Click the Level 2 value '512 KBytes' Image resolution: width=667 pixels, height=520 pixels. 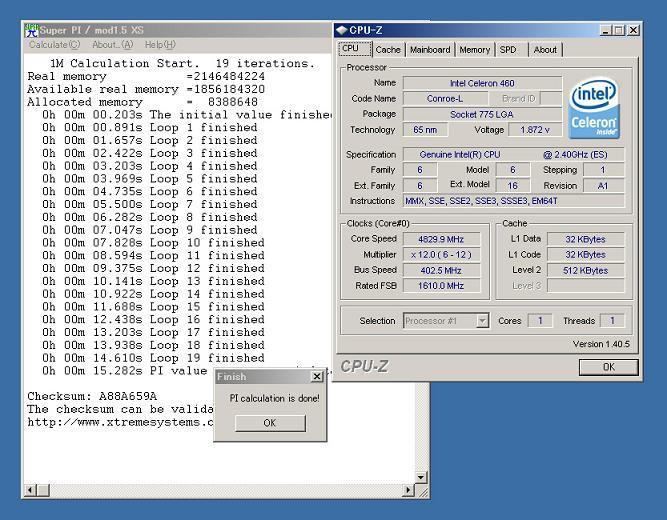(585, 270)
